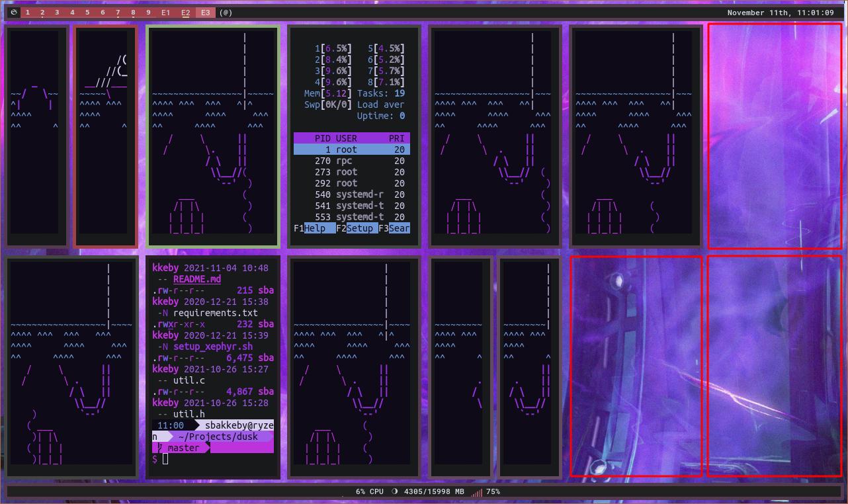Switch to workspace tag 4

72,13
